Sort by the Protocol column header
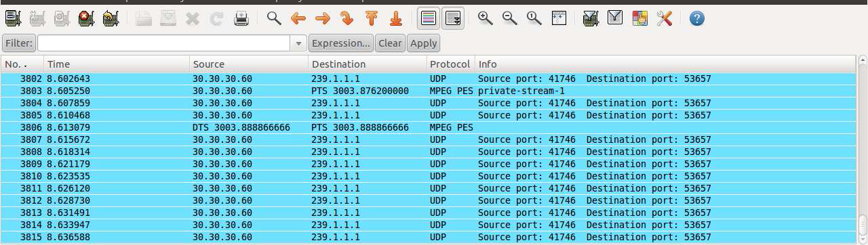 pos(451,64)
